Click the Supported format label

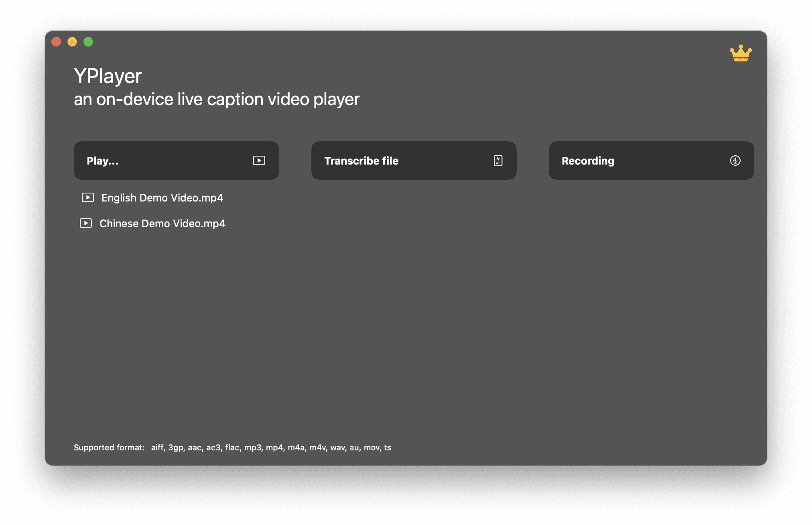coord(109,448)
